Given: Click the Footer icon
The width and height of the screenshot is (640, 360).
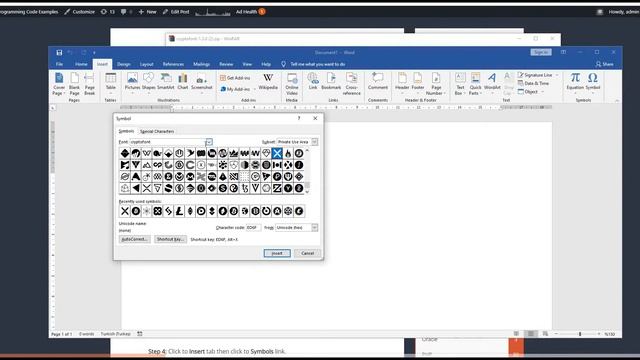Looking at the screenshot, I should (418, 78).
